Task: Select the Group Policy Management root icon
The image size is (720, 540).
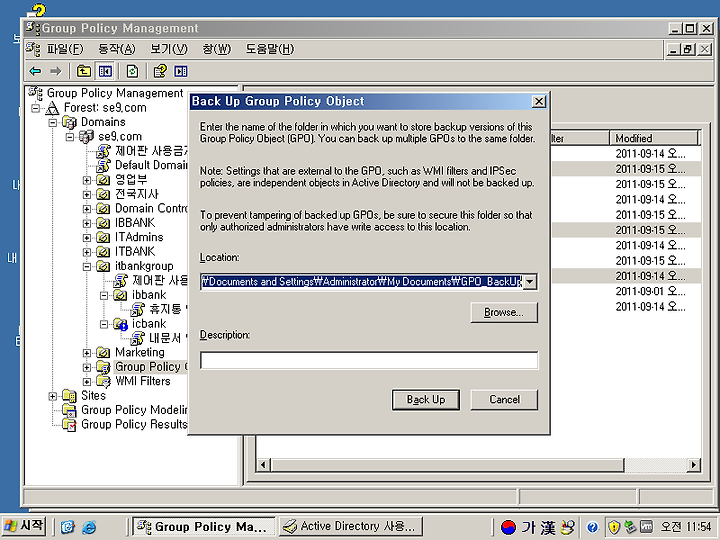Action: [x=36, y=93]
